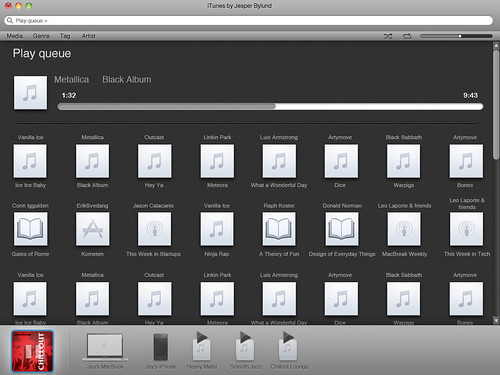Select Ninja Rap music icon

[x=217, y=229]
